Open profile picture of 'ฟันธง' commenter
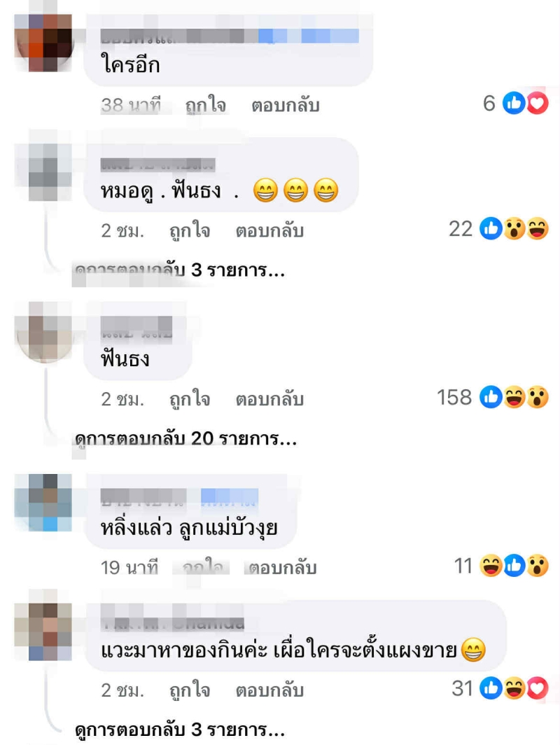 tap(43, 332)
